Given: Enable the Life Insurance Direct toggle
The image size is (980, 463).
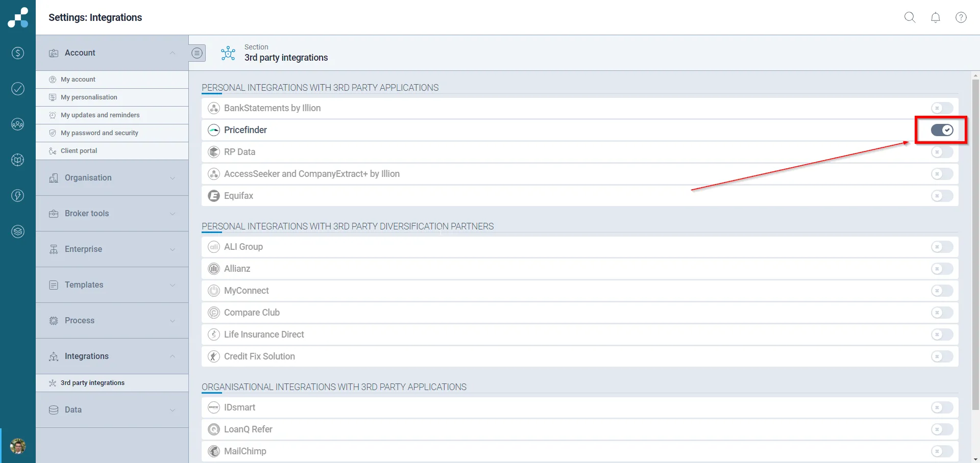Looking at the screenshot, I should coord(942,335).
